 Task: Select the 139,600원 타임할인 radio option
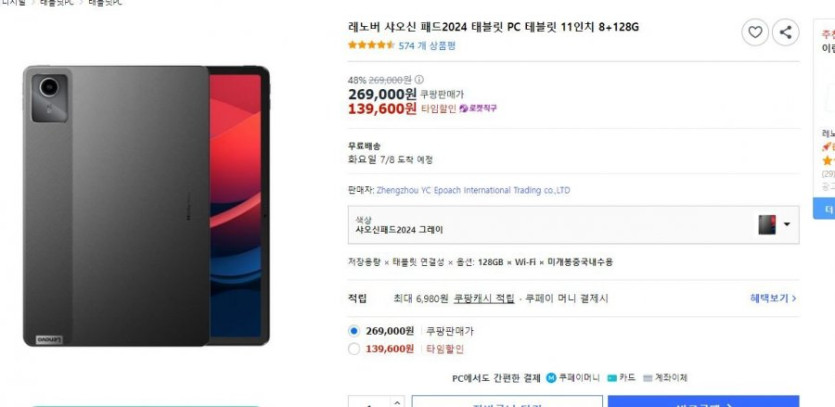coord(354,349)
